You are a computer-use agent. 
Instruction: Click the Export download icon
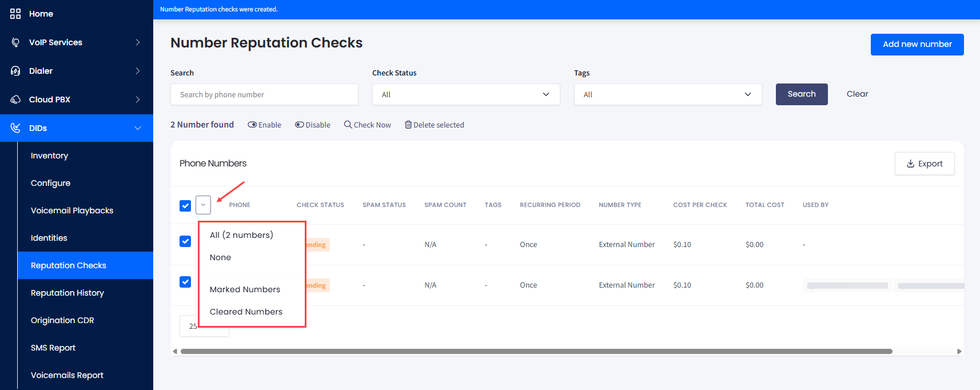[911, 164]
